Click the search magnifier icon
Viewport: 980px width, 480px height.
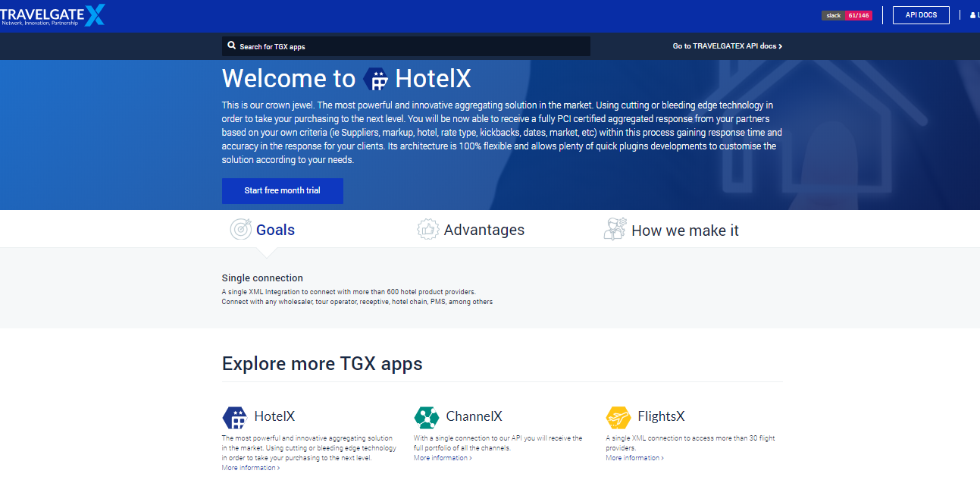[232, 46]
